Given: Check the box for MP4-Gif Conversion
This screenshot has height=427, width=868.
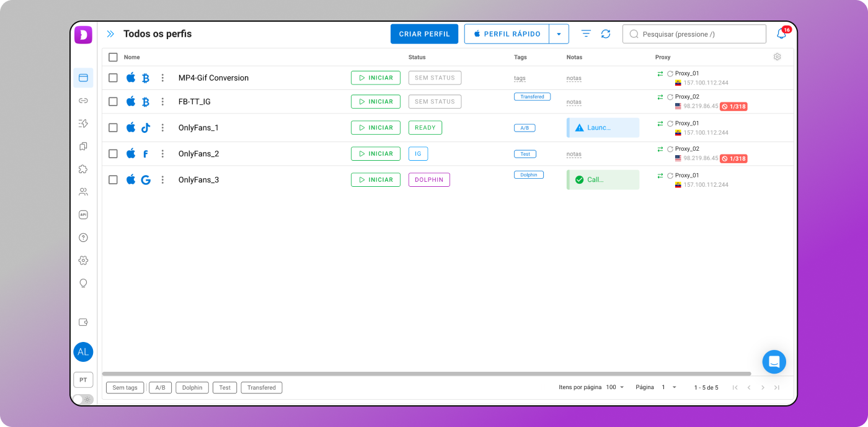Looking at the screenshot, I should click(x=113, y=78).
